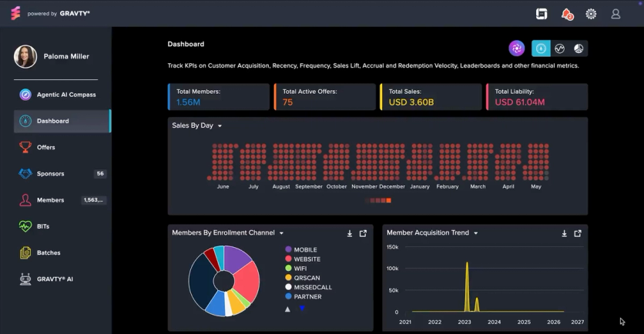Open GRAVTY AI in the sidebar

coord(62,279)
